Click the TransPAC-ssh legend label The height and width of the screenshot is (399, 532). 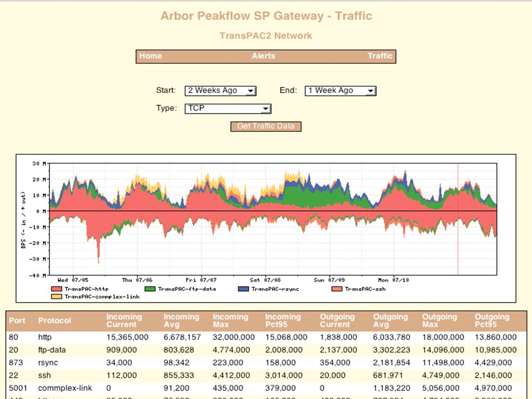[365, 289]
